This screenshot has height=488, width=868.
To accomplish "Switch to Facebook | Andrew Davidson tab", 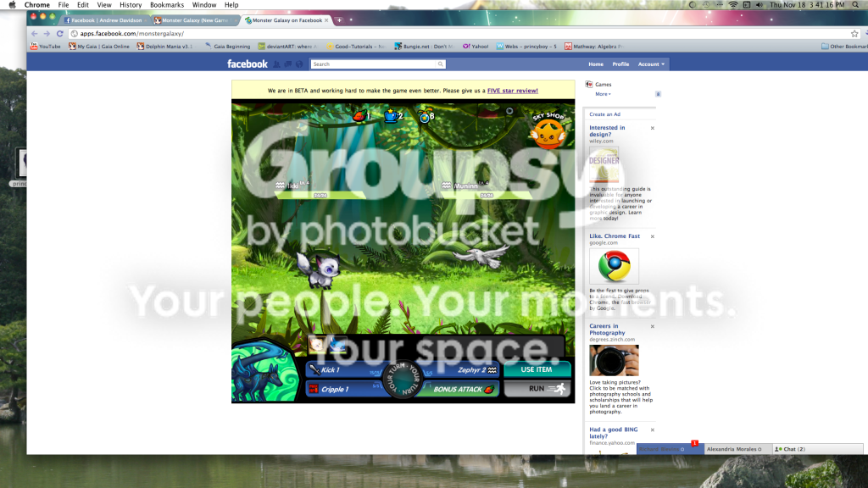I will 105,20.
